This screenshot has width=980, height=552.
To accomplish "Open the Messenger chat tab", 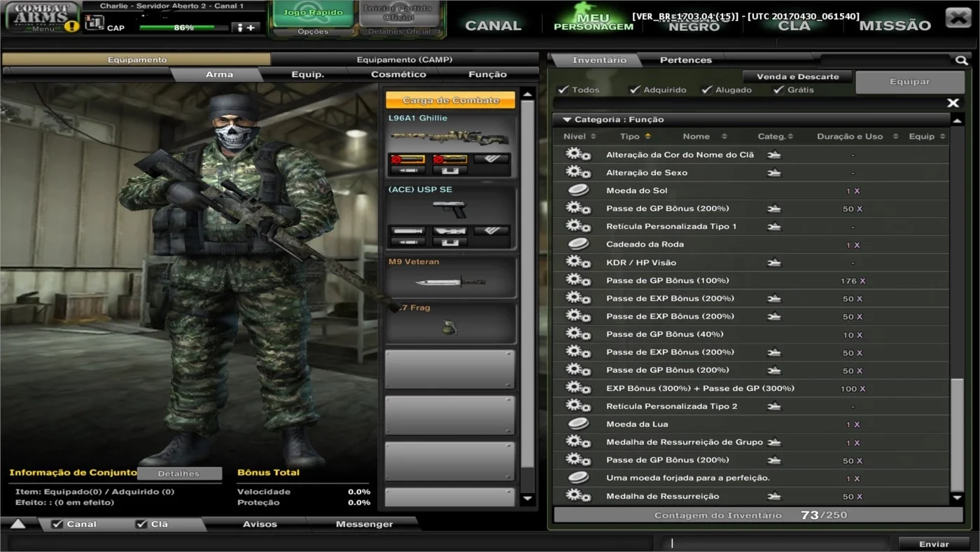I will [364, 524].
